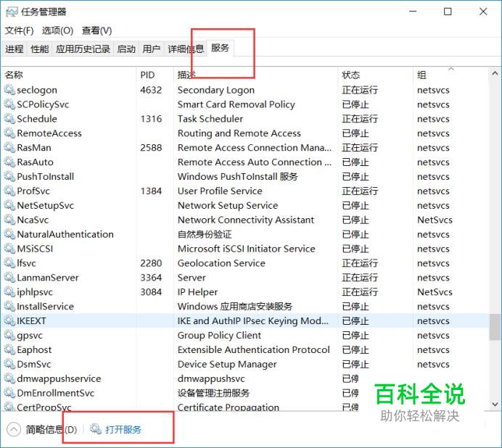Click 已停止 status in the IKEEXT row
Viewport: 502px width, 448px height.
(x=355, y=320)
